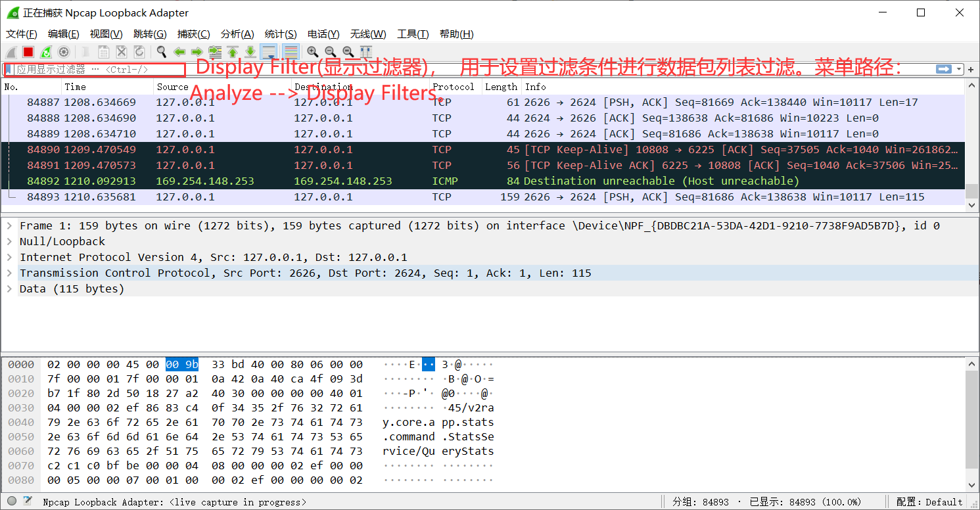This screenshot has height=510, width=980.
Task: Go back to previous packet in history
Action: (x=179, y=52)
